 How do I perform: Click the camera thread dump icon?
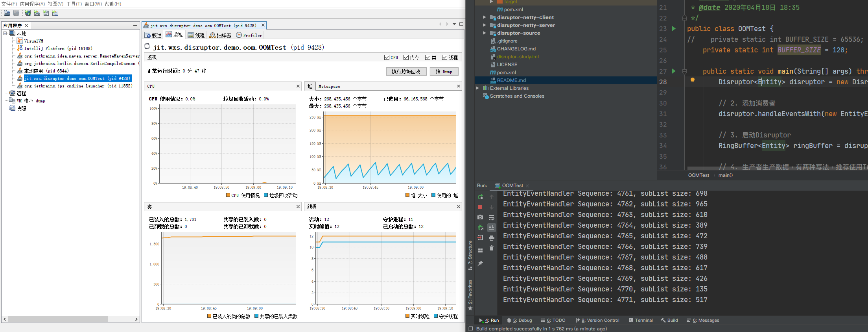coord(480,217)
